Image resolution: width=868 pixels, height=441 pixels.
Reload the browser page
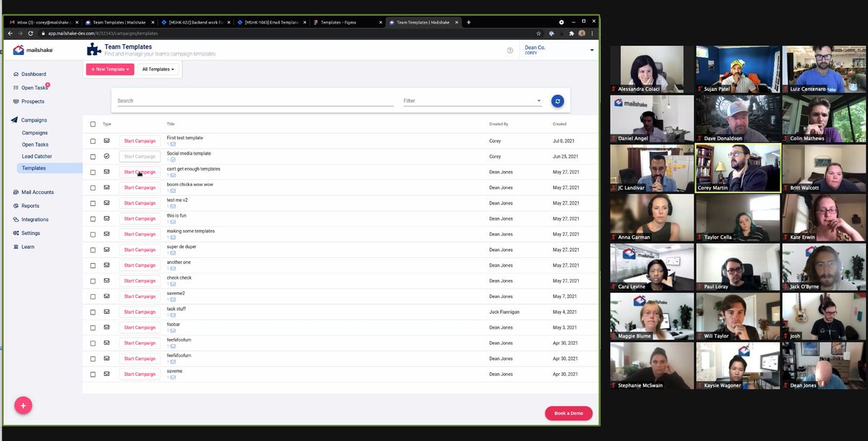click(30, 33)
